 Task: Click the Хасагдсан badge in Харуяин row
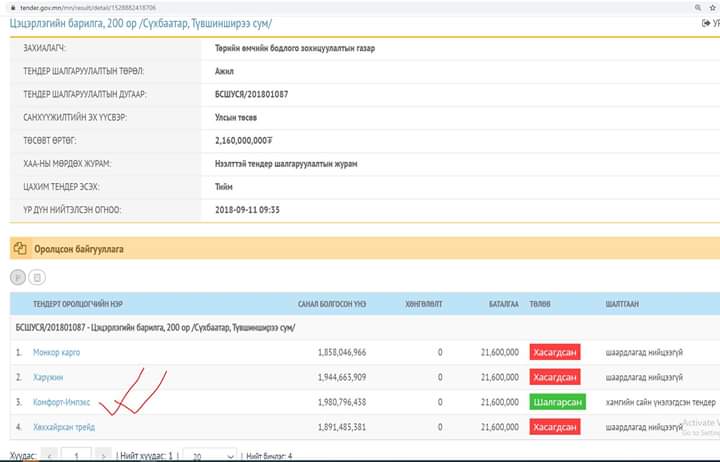coord(555,377)
